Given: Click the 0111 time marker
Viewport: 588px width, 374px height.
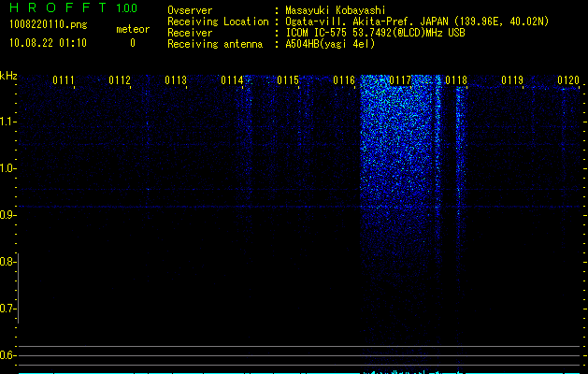Looking at the screenshot, I should [64, 80].
